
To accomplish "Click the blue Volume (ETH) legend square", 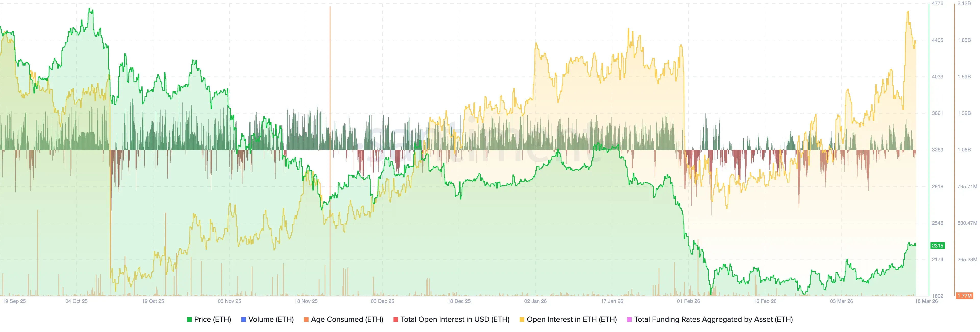I will coord(243,320).
